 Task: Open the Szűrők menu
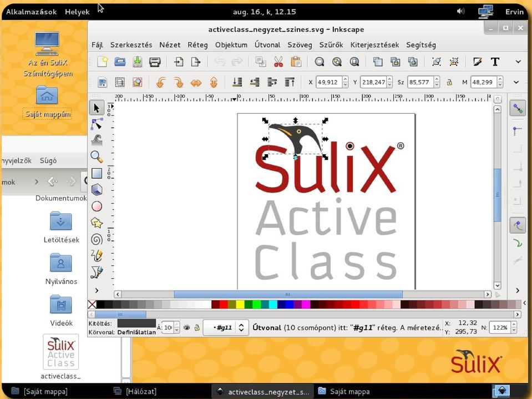tap(331, 45)
